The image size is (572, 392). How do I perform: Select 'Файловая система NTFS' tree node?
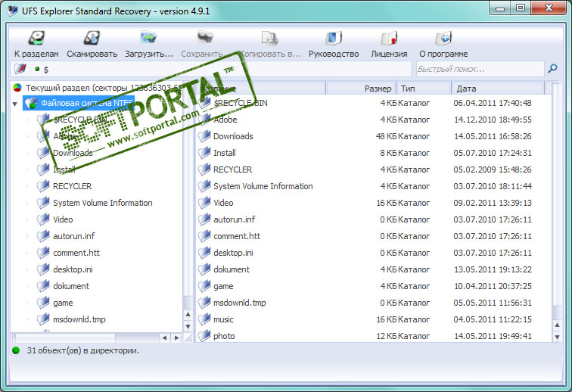tap(79, 103)
